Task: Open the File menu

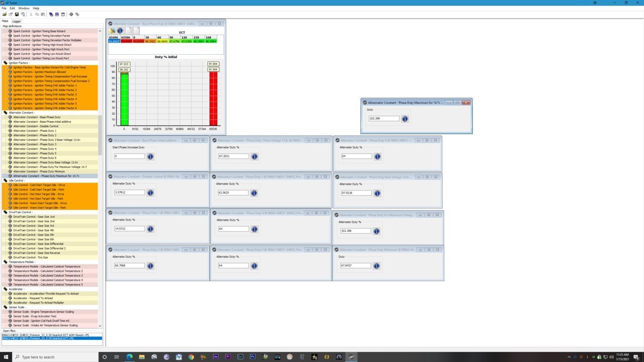Action: pyautogui.click(x=4, y=8)
